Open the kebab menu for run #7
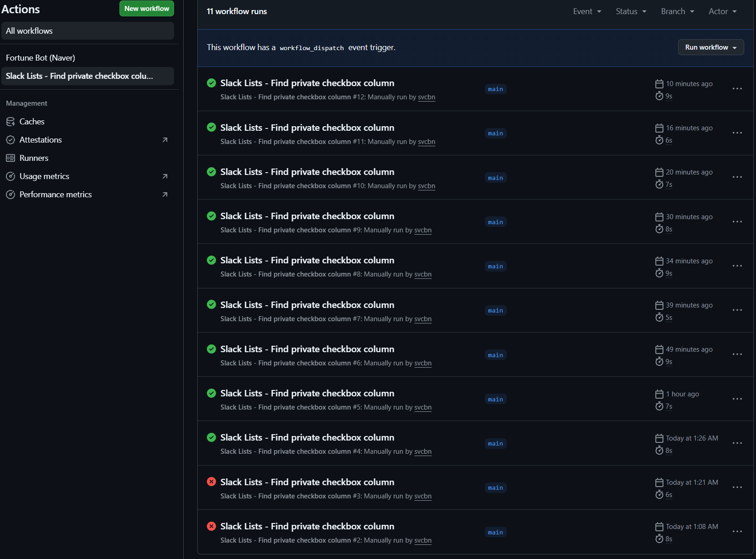 737,310
